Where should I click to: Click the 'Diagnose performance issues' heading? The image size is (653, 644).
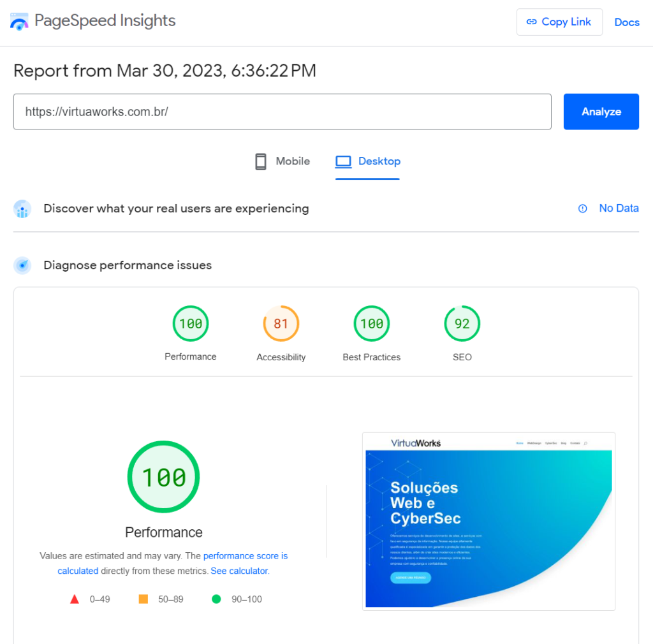pyautogui.click(x=128, y=265)
